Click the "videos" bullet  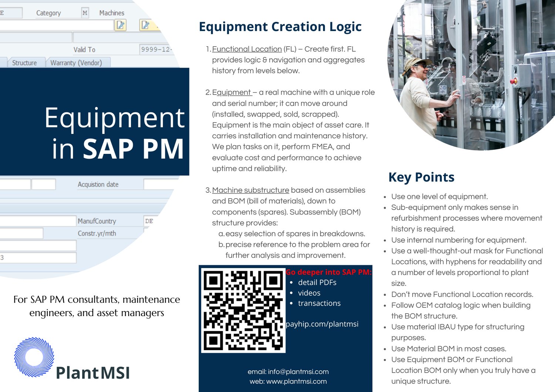click(x=309, y=293)
